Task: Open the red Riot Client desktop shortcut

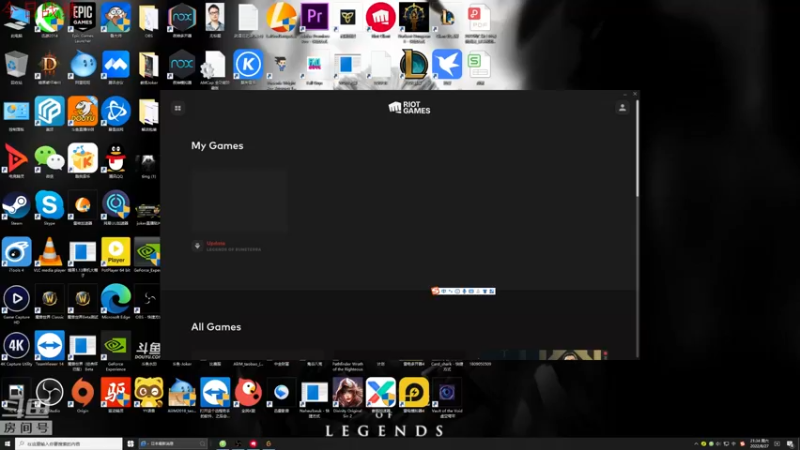Action: [x=381, y=17]
